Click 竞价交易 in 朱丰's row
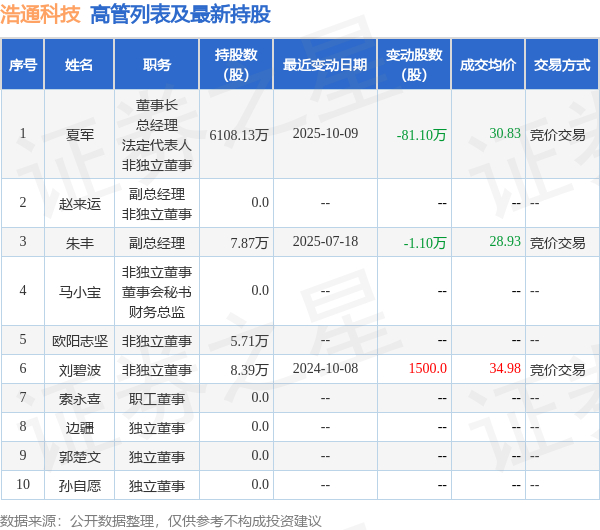Image resolution: width=600 pixels, height=530 pixels. tap(558, 243)
